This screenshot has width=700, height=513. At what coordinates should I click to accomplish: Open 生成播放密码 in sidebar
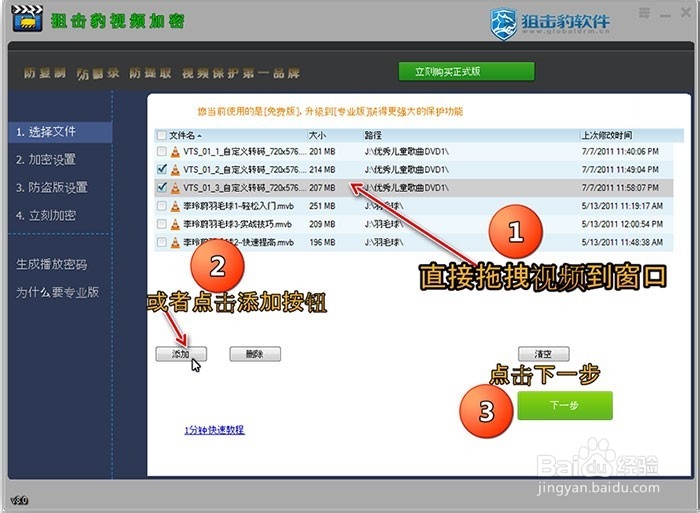tap(52, 264)
